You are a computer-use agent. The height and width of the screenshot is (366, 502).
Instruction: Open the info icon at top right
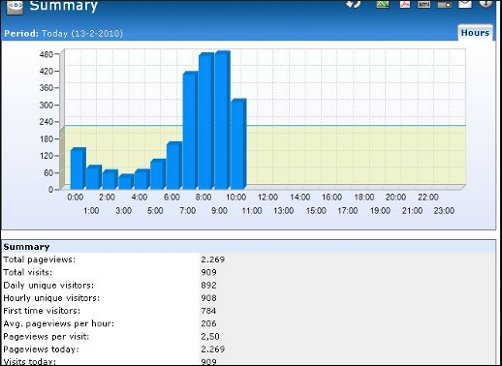tap(486, 3)
